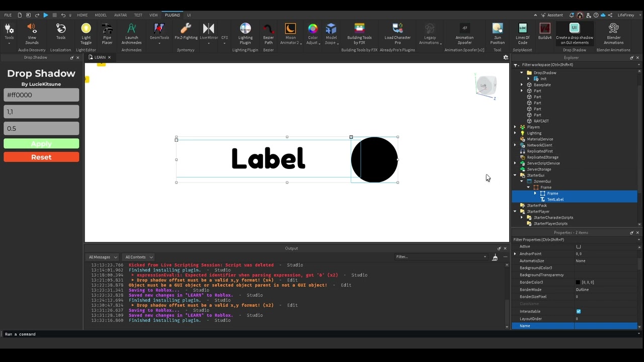The width and height of the screenshot is (644, 362).
Task: Switch to the MODEL ribbon tab
Action: click(x=101, y=15)
